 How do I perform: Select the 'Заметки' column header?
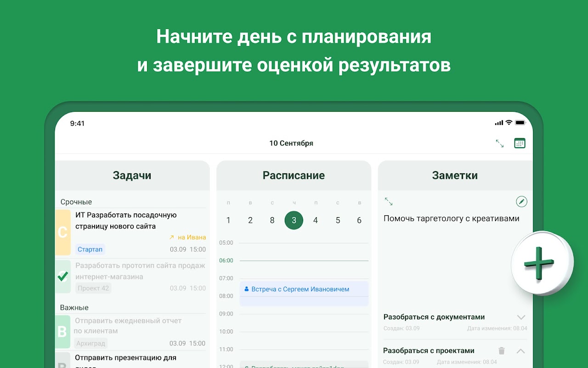455,175
